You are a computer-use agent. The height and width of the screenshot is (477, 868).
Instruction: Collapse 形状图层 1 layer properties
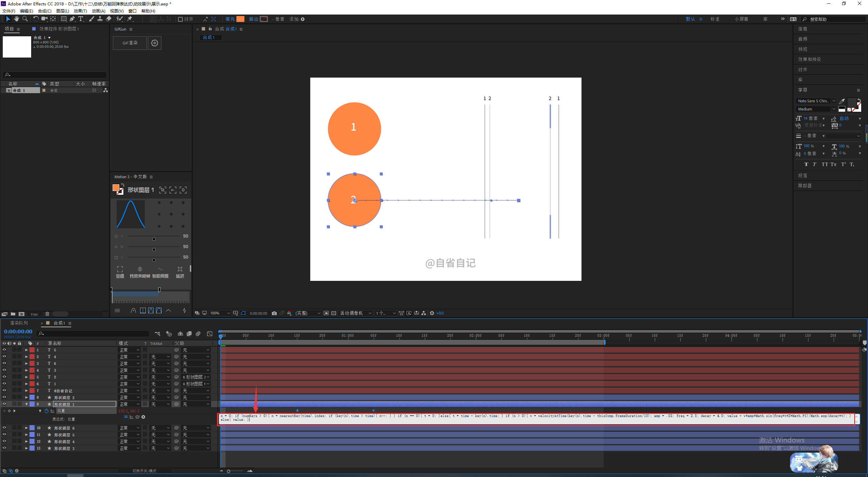click(x=26, y=404)
